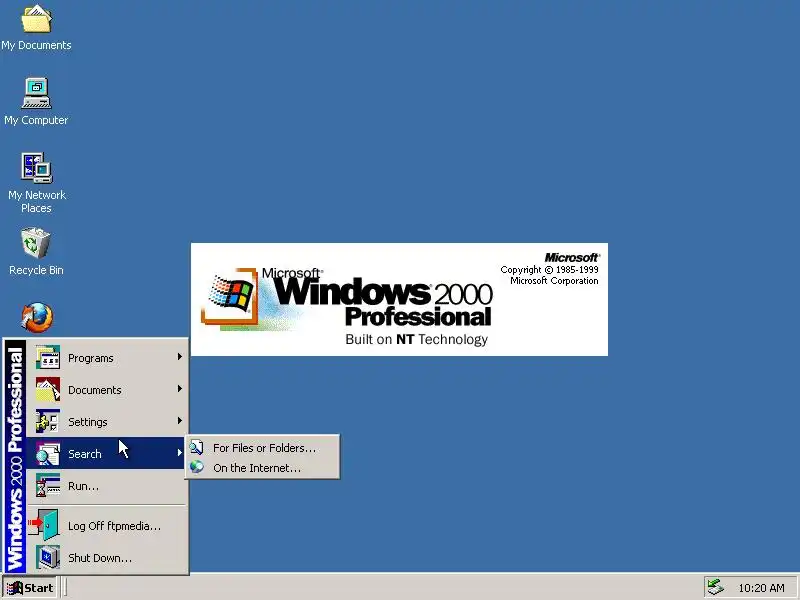This screenshot has height=600, width=800.
Task: Click the My Documents label text
Action: [x=36, y=45]
